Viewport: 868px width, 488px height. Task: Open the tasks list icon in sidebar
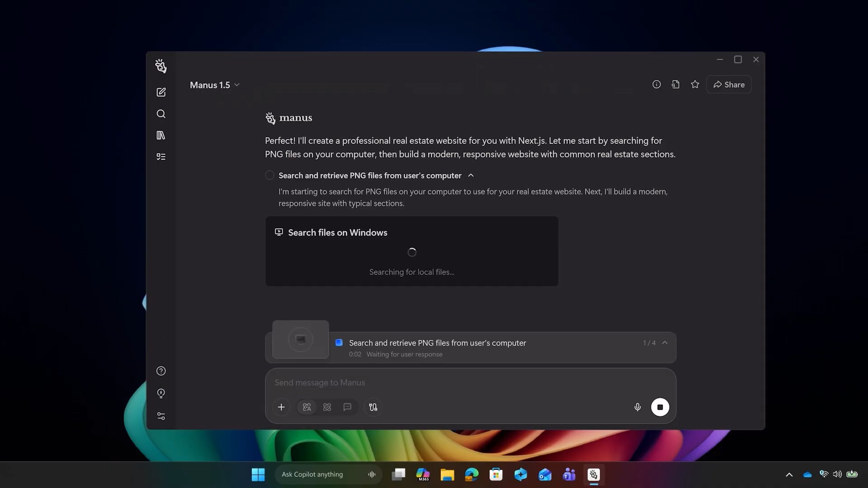click(161, 156)
